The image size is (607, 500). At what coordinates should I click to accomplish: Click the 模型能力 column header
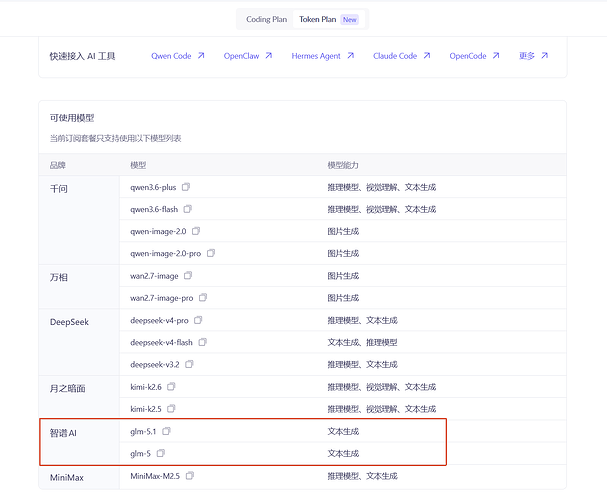pos(343,165)
